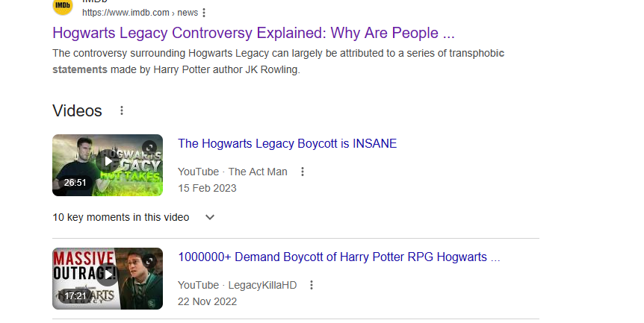Open The Hogwarts Legacy Boycott is INSANE
The width and height of the screenshot is (644, 323).
(x=287, y=143)
